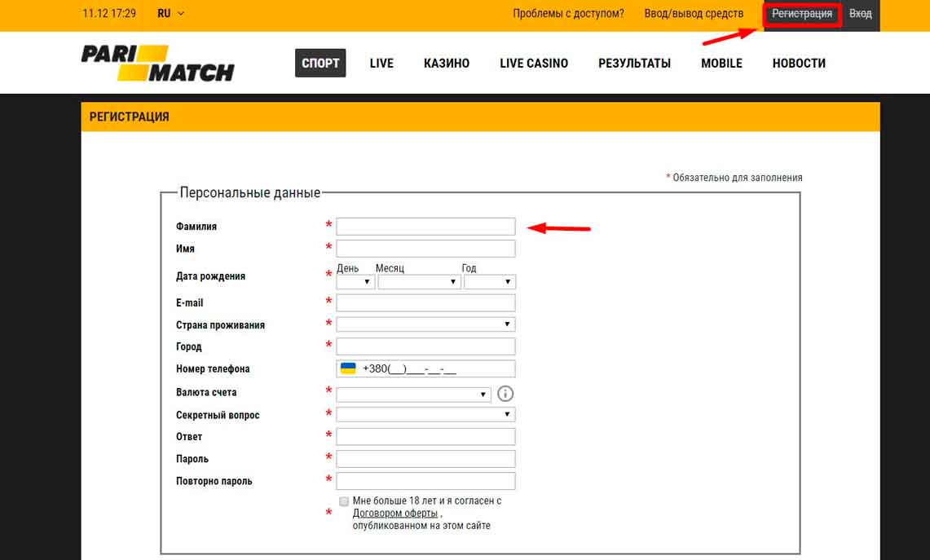Open the НОВОСТИ page
The image size is (930, 560).
point(799,63)
